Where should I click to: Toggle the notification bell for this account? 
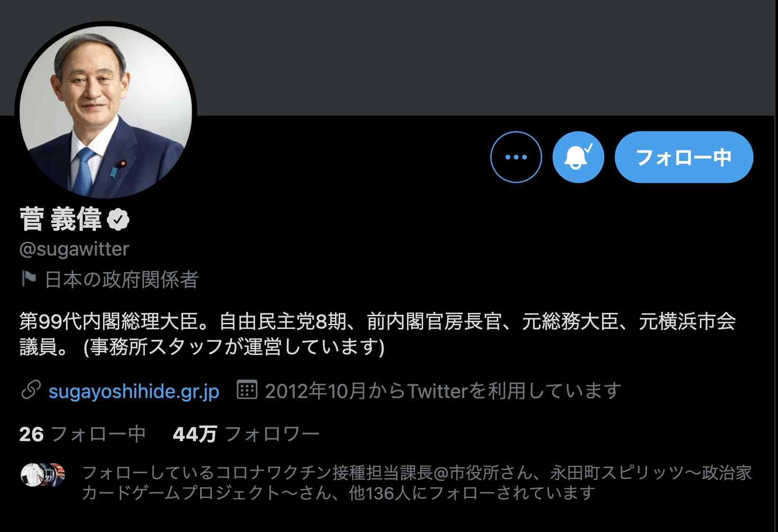click(578, 157)
